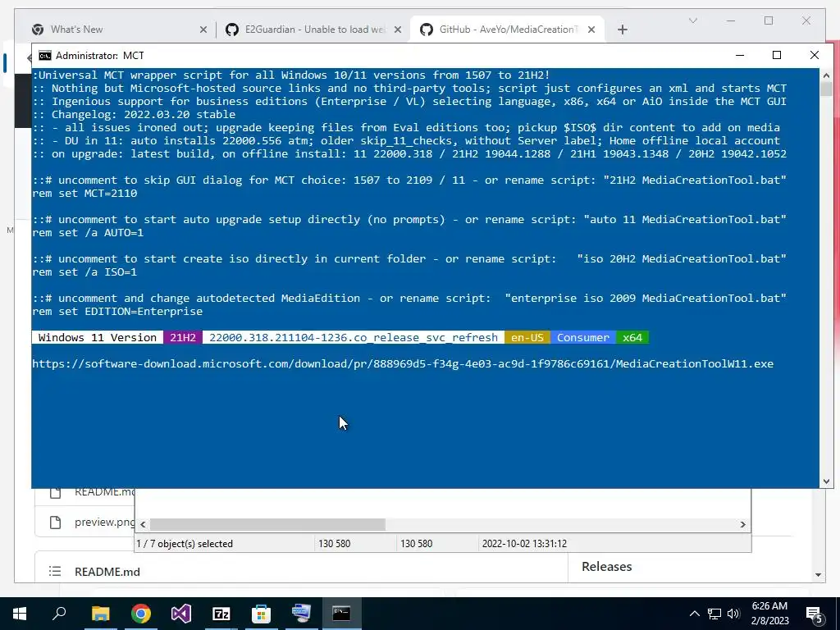
Task: Click the 21H2 purple label in console
Action: point(183,337)
